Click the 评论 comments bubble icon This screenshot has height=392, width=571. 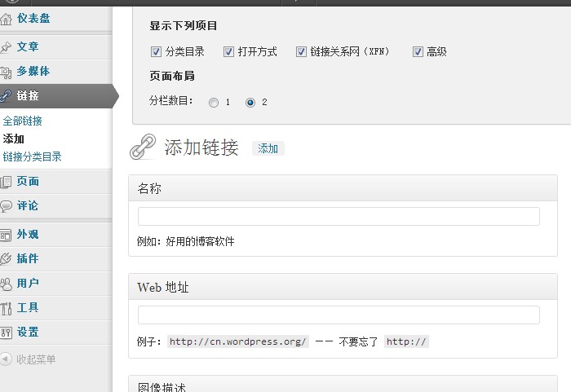pos(6,206)
